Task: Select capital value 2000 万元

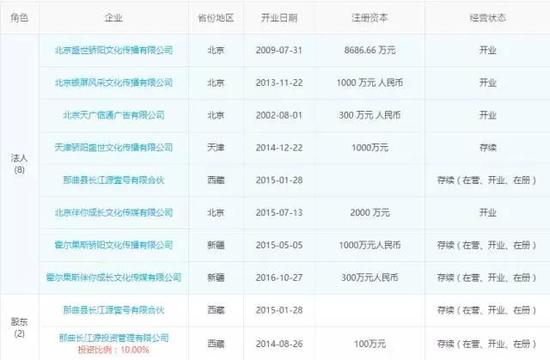Action: pos(370,213)
